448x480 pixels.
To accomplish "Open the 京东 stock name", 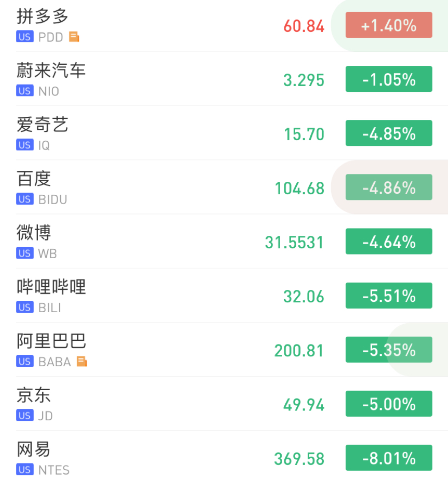I will [x=34, y=395].
